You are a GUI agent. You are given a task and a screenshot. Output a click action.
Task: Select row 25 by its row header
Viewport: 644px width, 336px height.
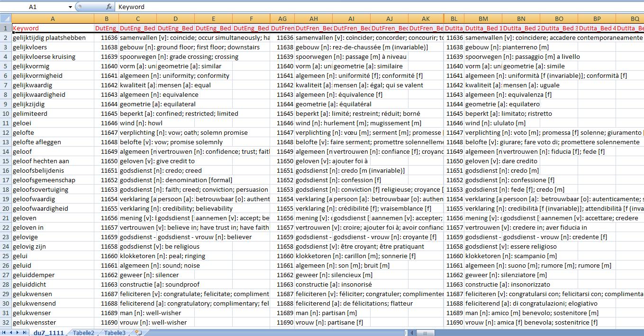point(5,256)
